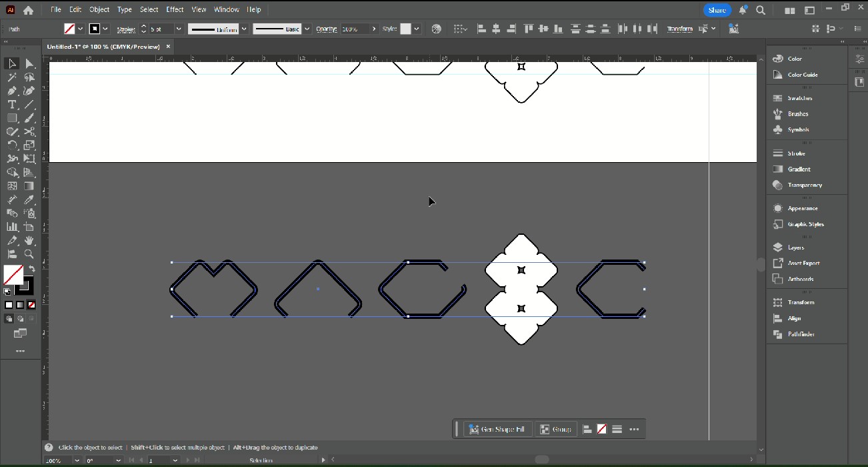
Task: Select the Scissors tool
Action: click(x=29, y=131)
